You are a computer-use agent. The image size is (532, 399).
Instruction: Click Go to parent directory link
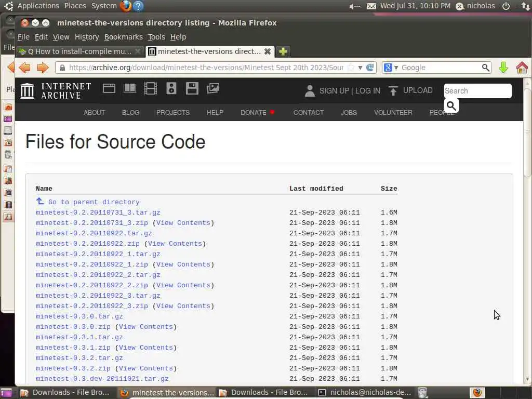click(94, 202)
